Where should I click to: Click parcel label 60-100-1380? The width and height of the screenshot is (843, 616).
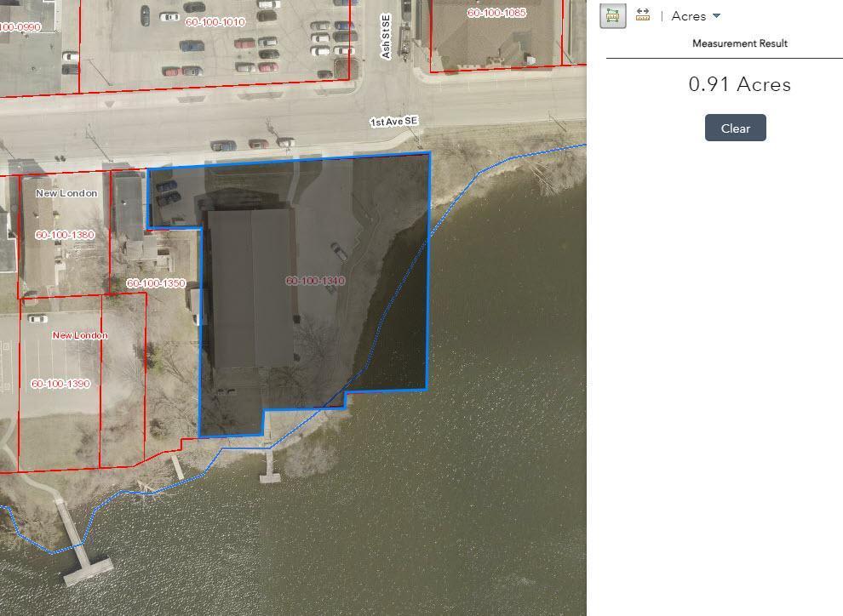pyautogui.click(x=65, y=235)
